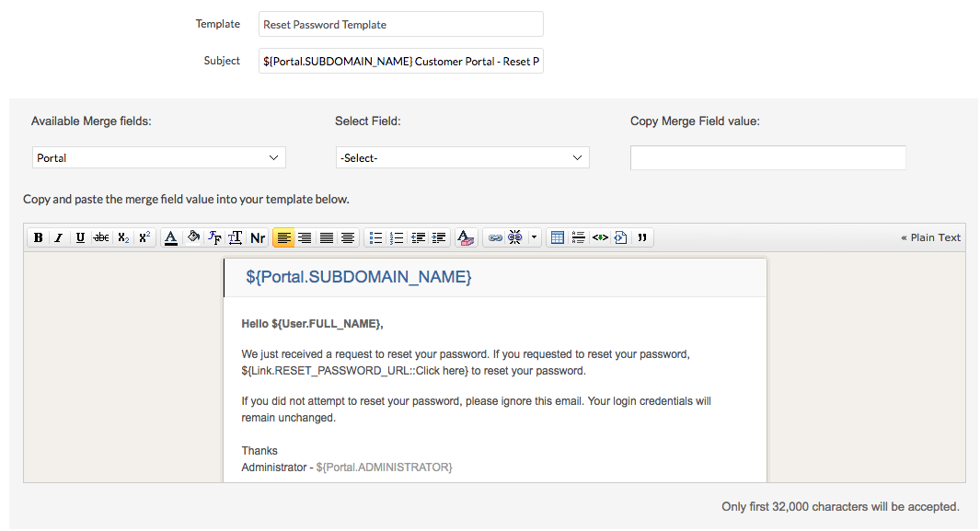The image size is (980, 531).
Task: Justify text alignment
Action: [327, 237]
